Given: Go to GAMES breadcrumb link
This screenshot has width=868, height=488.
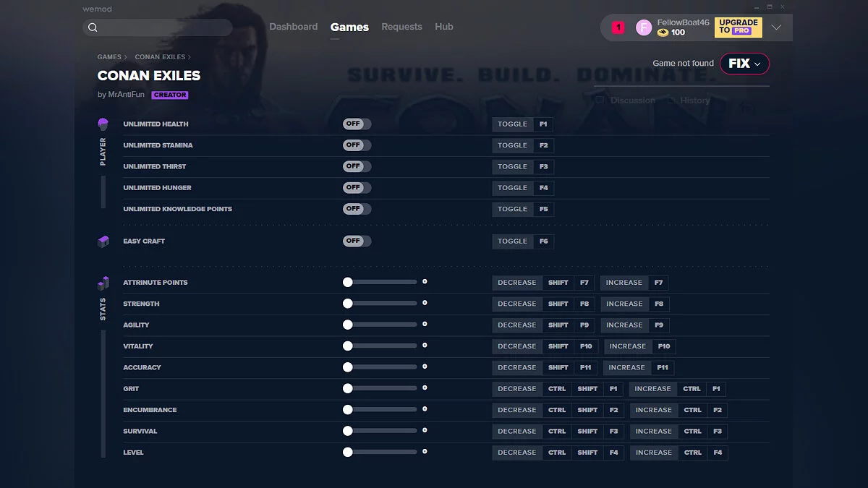Looking at the screenshot, I should [109, 57].
